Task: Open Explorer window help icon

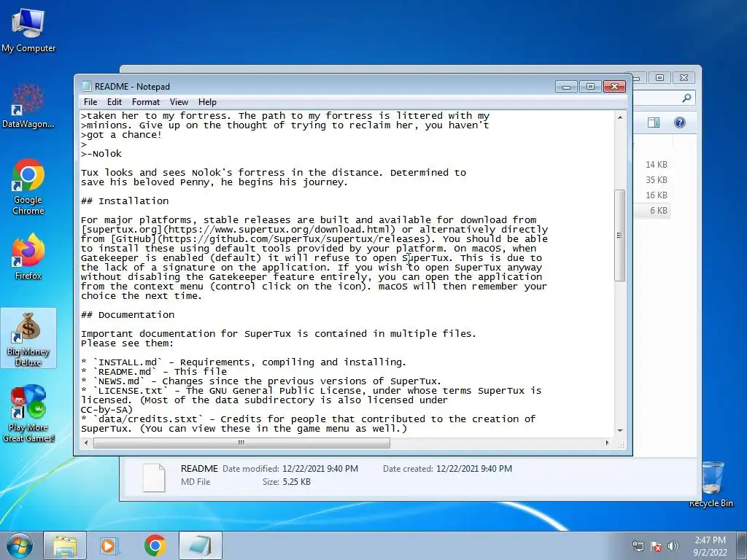Action: coord(680,122)
